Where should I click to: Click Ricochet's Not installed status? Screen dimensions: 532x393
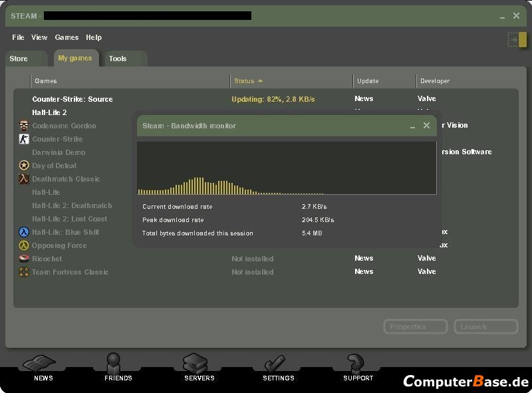click(x=253, y=259)
